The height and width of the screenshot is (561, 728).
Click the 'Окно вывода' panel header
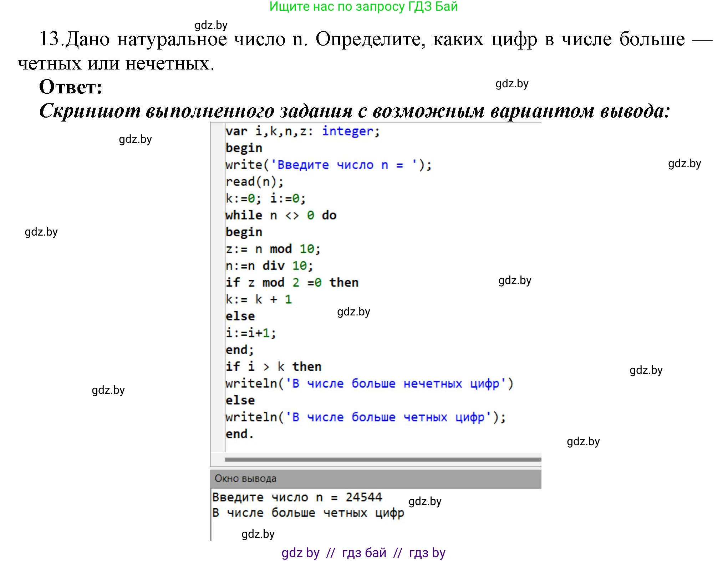click(x=376, y=479)
